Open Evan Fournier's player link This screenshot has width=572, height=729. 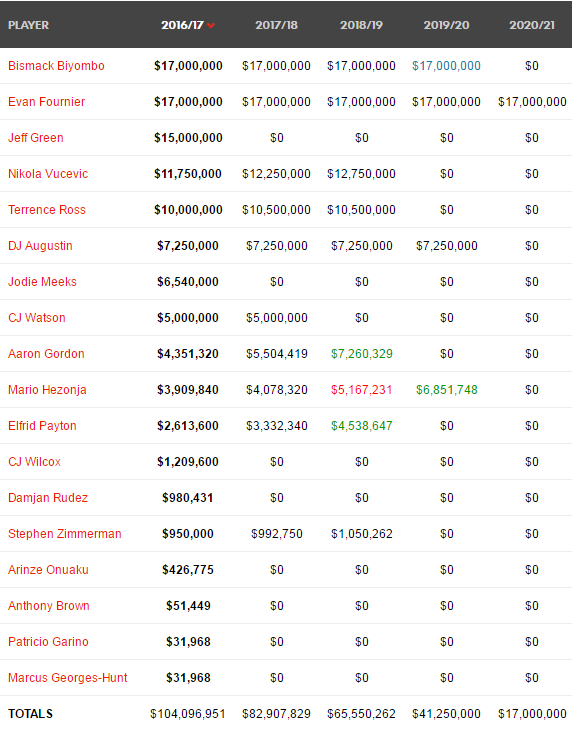pos(47,101)
